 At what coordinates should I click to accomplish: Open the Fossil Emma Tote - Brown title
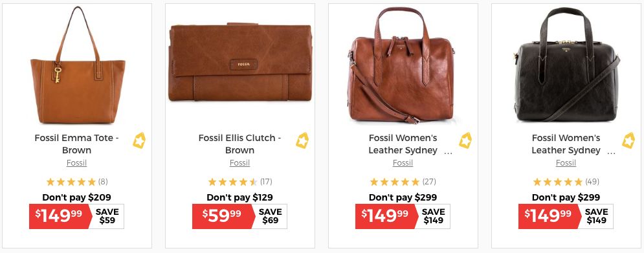pyautogui.click(x=77, y=144)
